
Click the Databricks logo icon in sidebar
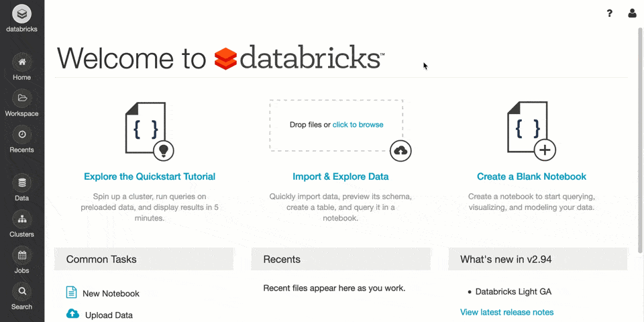tap(22, 13)
